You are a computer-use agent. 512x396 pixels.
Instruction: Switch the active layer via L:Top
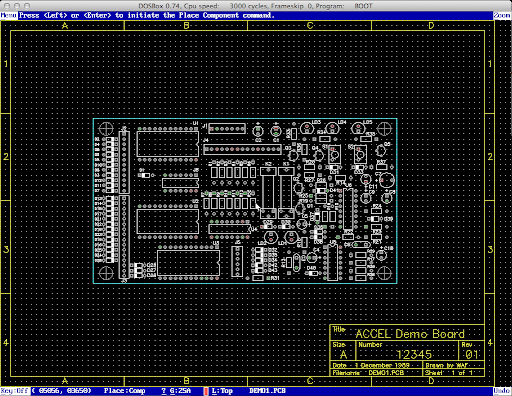pyautogui.click(x=222, y=391)
